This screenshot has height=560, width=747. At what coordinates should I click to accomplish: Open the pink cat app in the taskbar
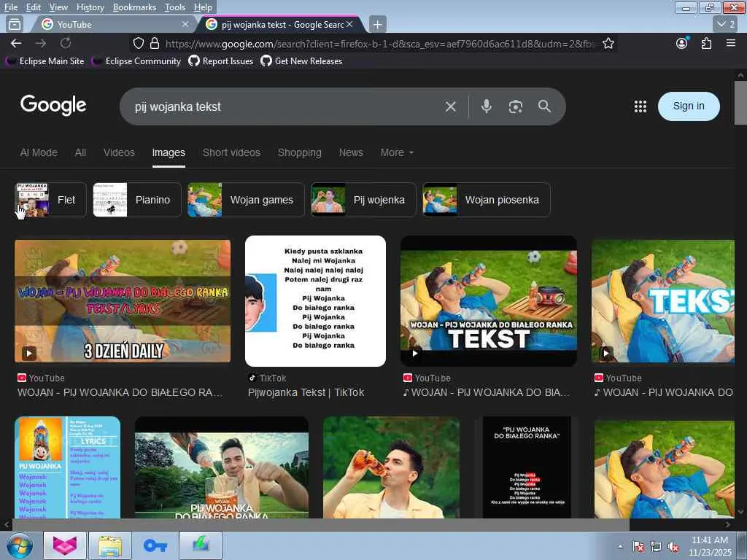[65, 545]
